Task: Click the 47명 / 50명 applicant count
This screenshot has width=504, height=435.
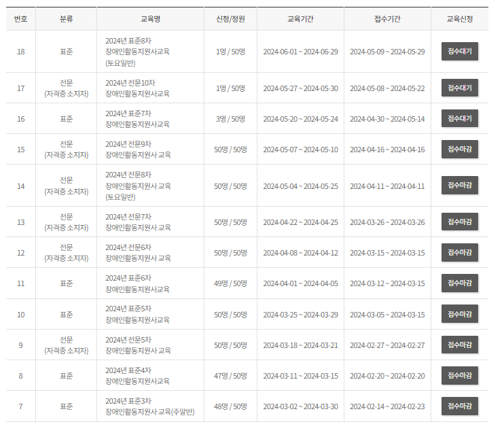Action: (x=230, y=376)
